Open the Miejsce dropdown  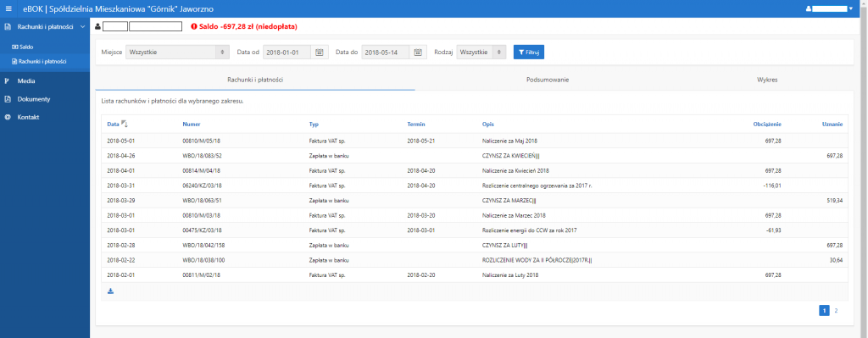click(x=177, y=52)
